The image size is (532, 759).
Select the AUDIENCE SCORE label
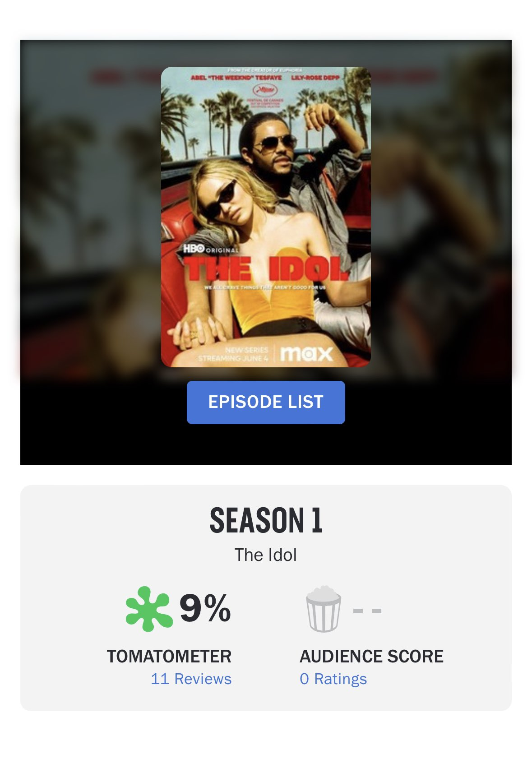click(372, 656)
